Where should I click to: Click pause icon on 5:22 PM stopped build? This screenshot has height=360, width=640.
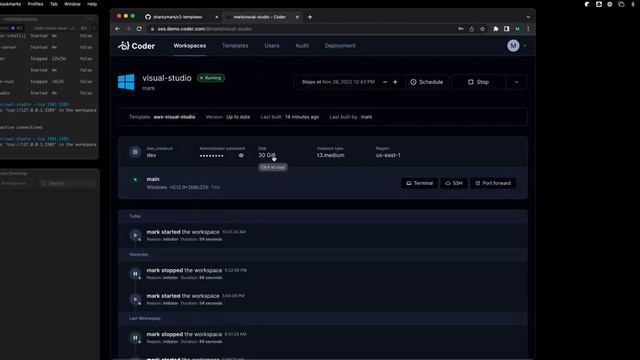click(x=135, y=273)
